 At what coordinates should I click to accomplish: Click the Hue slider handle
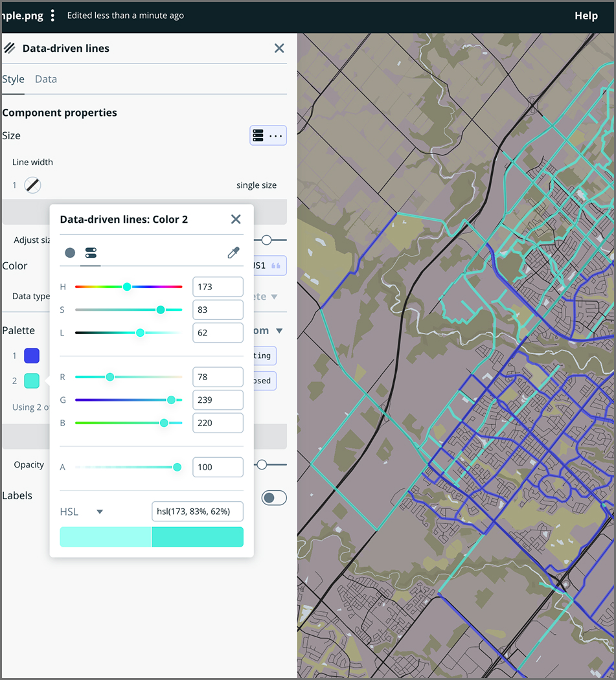pyautogui.click(x=127, y=286)
